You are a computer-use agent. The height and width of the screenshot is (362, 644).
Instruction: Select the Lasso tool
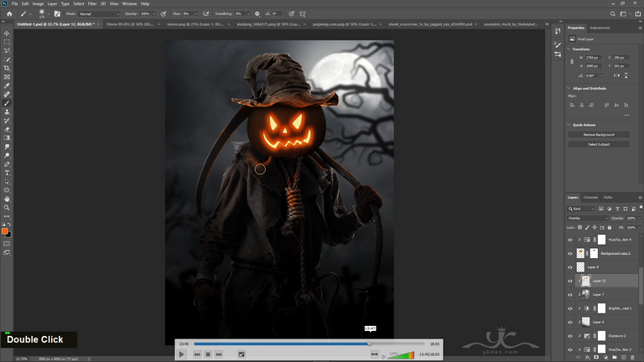(x=7, y=50)
